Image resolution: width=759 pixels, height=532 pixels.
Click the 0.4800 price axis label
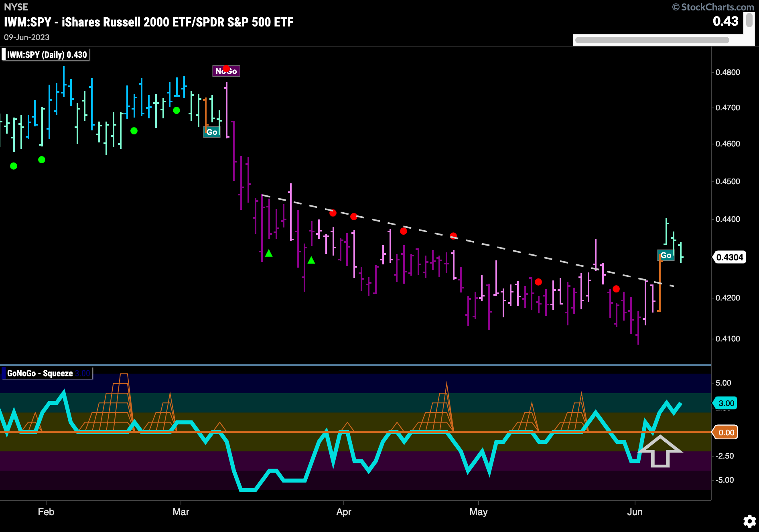(728, 73)
